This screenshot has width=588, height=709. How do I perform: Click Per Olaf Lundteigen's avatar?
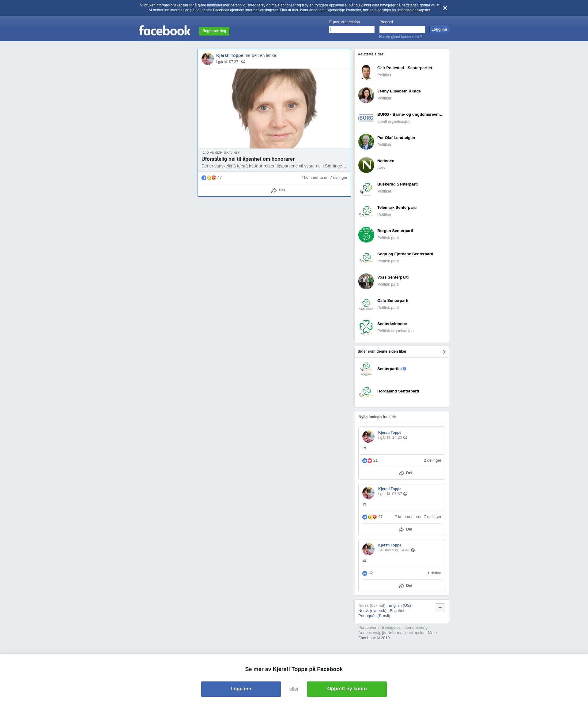[366, 142]
